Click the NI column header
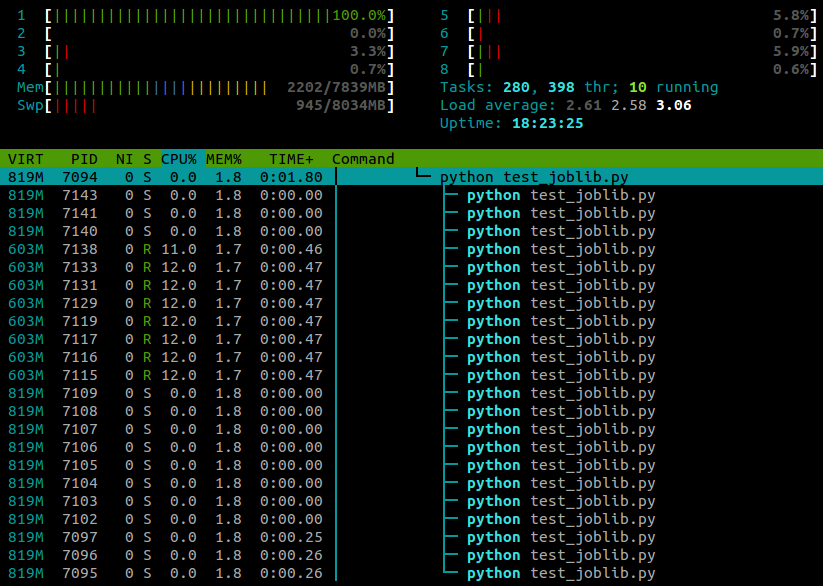 coord(124,159)
